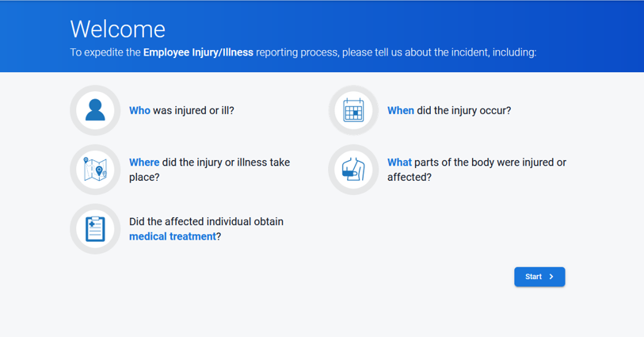644x337 pixels.
Task: Click 'was injured or ill?' text
Action: (x=193, y=111)
